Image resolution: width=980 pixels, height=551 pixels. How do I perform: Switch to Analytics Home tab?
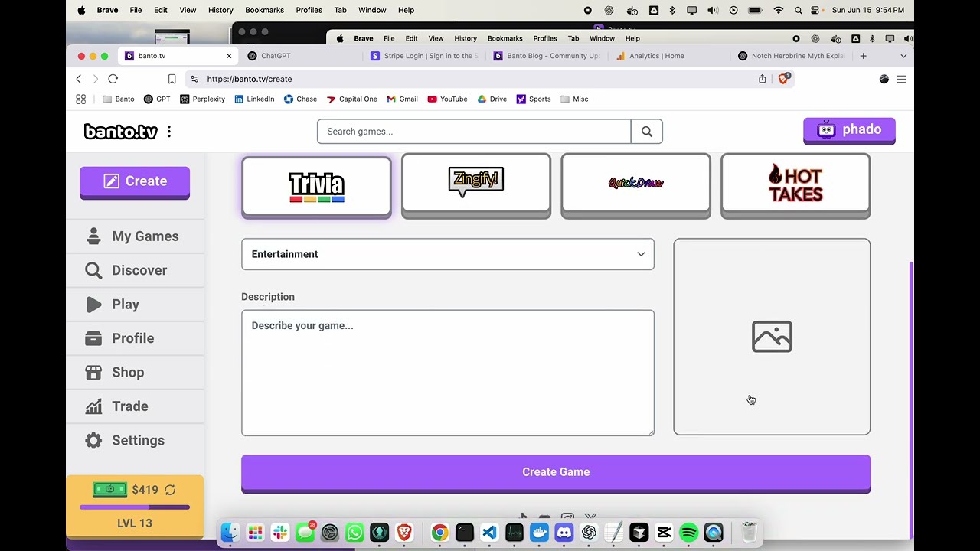pyautogui.click(x=669, y=56)
